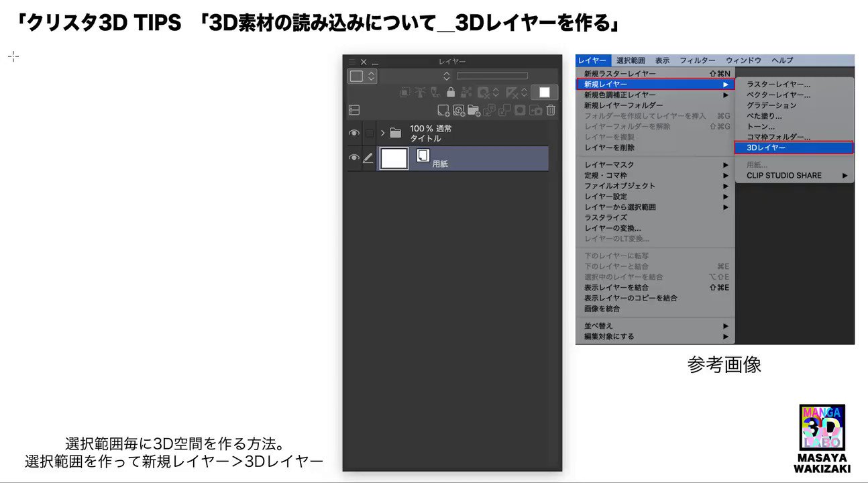868x483 pixels.
Task: Click the palette color square button
Action: pyautogui.click(x=356, y=76)
